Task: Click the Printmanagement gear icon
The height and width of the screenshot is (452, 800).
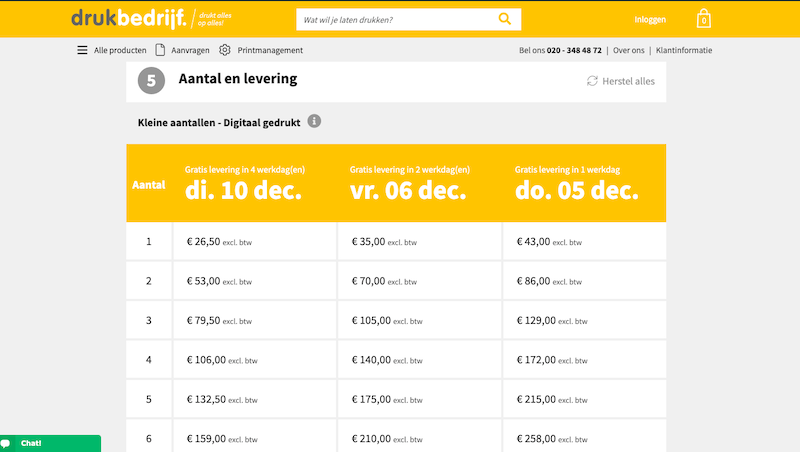Action: [225, 50]
